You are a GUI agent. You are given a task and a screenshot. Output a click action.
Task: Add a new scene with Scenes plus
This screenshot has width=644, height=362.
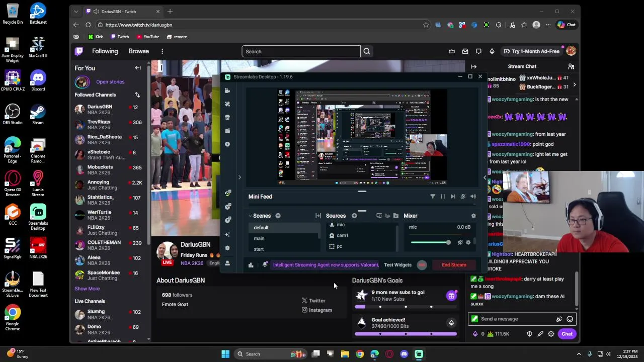click(x=278, y=216)
